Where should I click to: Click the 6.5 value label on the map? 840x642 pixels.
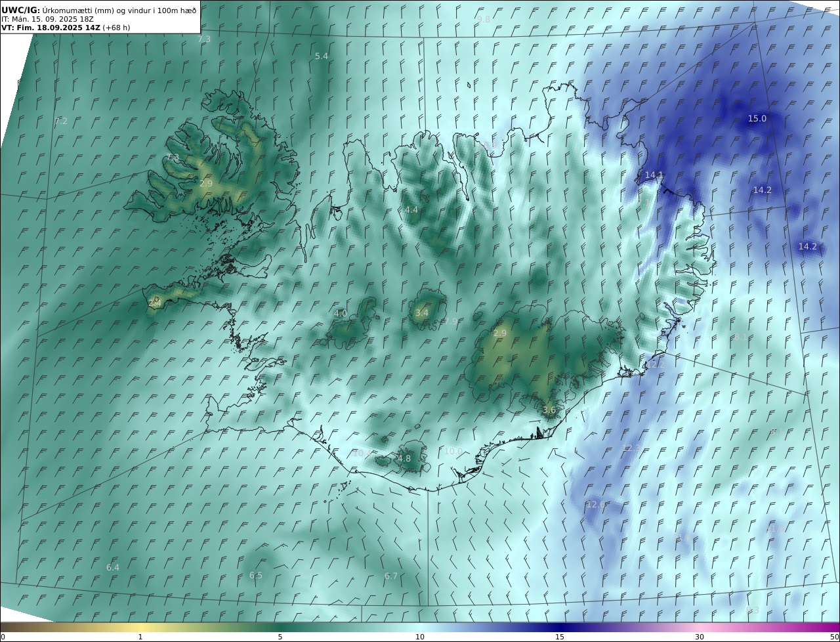click(x=256, y=576)
